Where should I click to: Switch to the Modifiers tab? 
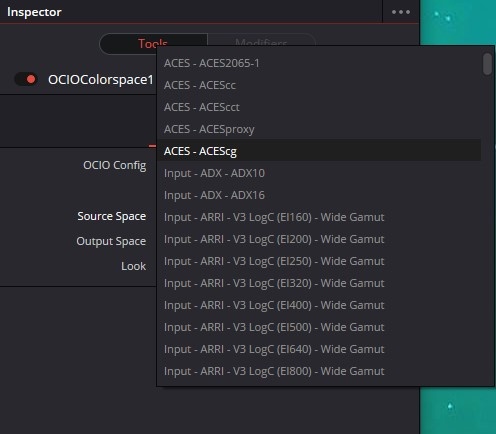click(261, 40)
